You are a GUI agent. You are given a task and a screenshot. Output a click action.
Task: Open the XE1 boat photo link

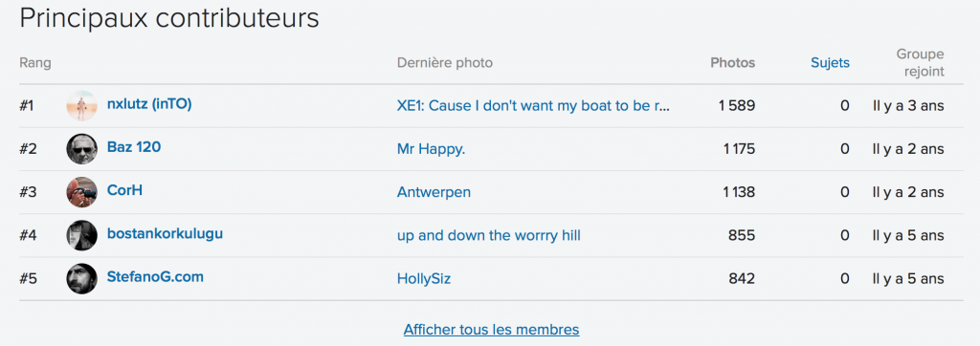533,105
